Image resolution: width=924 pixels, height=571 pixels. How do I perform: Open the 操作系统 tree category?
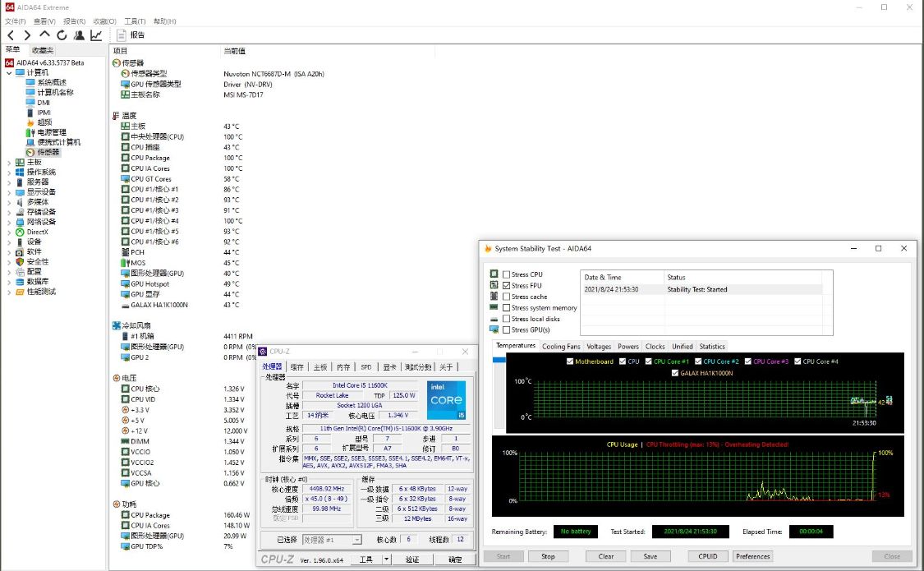[41, 172]
